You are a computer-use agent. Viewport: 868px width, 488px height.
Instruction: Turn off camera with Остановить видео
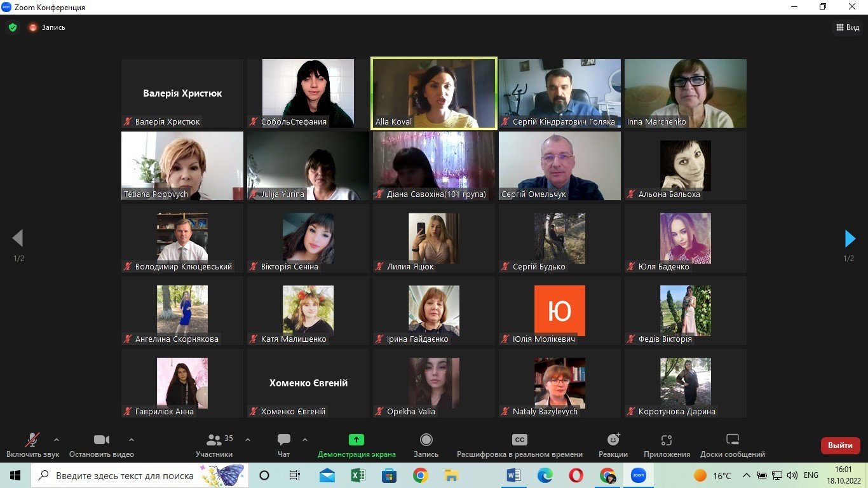click(x=102, y=445)
